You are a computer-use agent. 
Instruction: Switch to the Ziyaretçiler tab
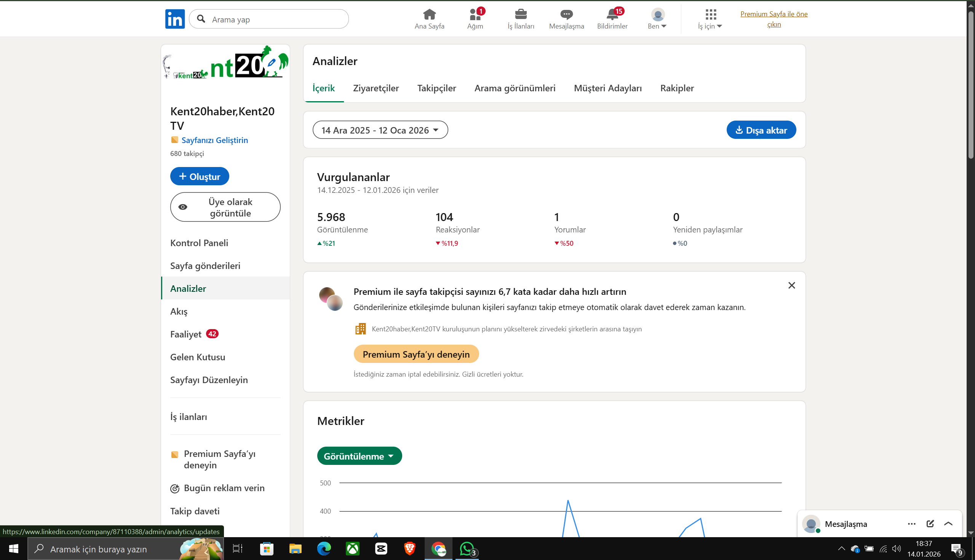(376, 88)
